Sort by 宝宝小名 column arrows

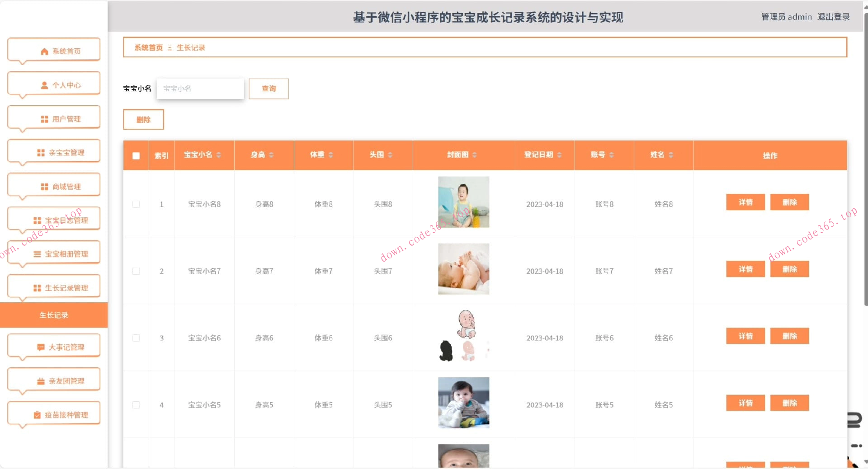point(219,155)
